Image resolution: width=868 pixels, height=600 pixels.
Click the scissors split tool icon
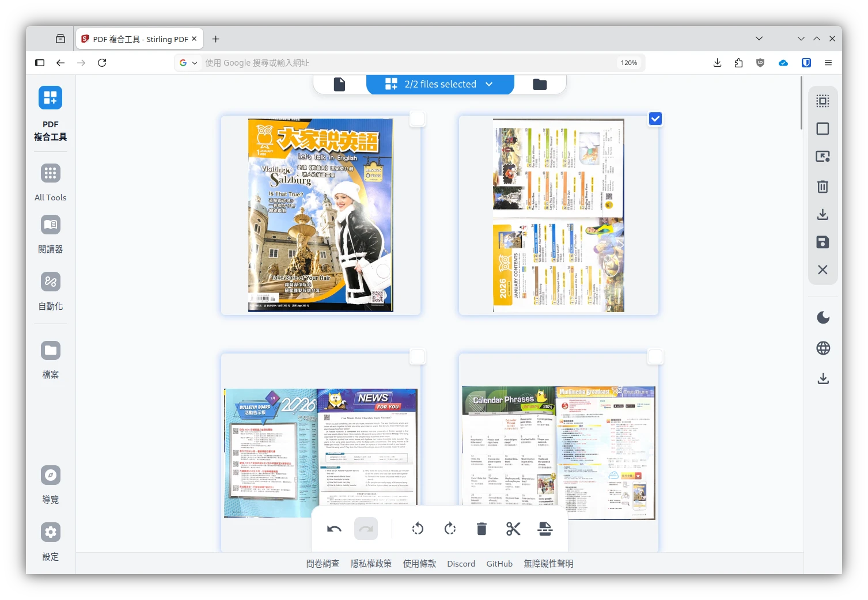(513, 529)
